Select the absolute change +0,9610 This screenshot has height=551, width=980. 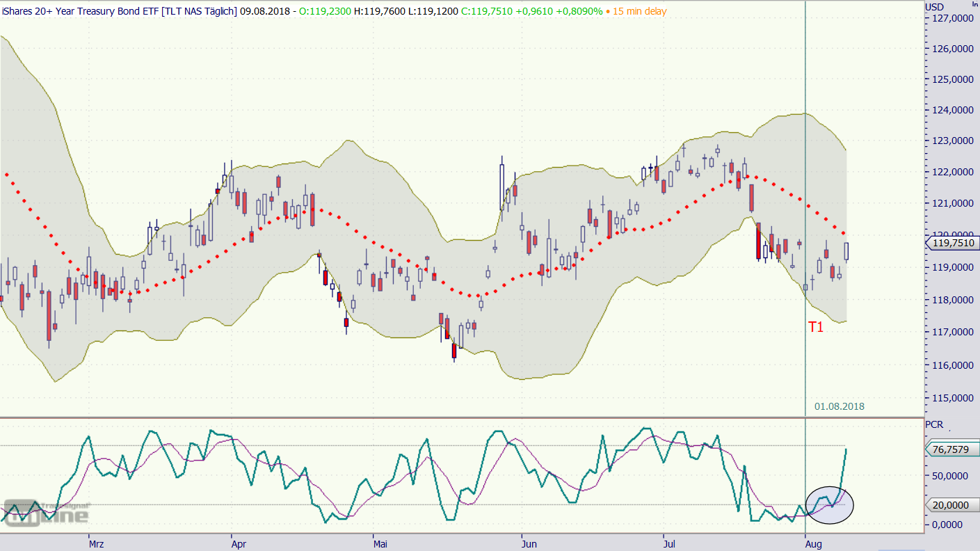click(533, 11)
